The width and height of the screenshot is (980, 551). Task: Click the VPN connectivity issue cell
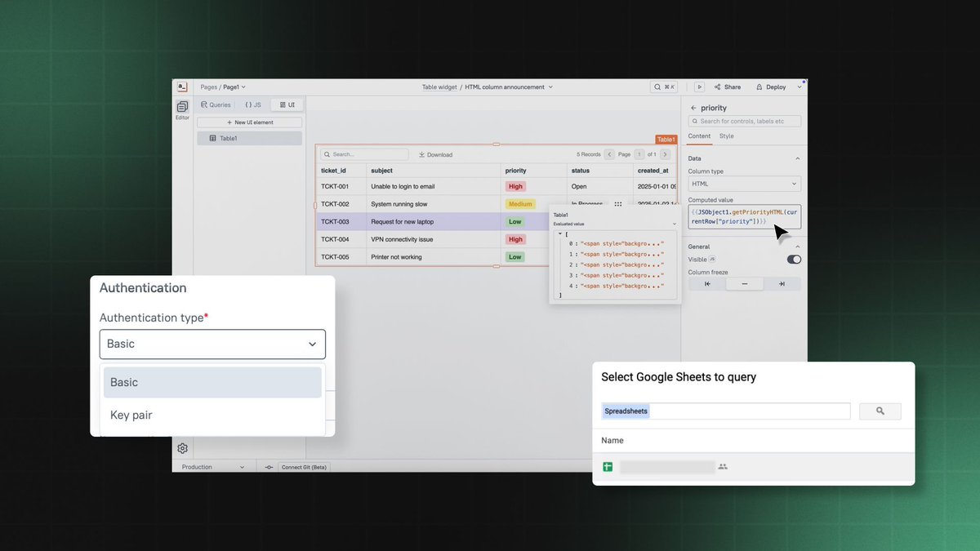[434, 239]
